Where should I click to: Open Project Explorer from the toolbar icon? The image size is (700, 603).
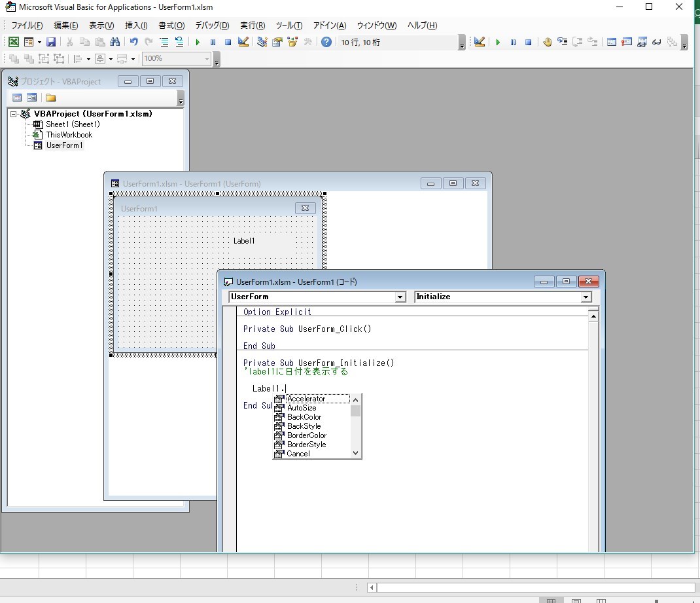[262, 42]
